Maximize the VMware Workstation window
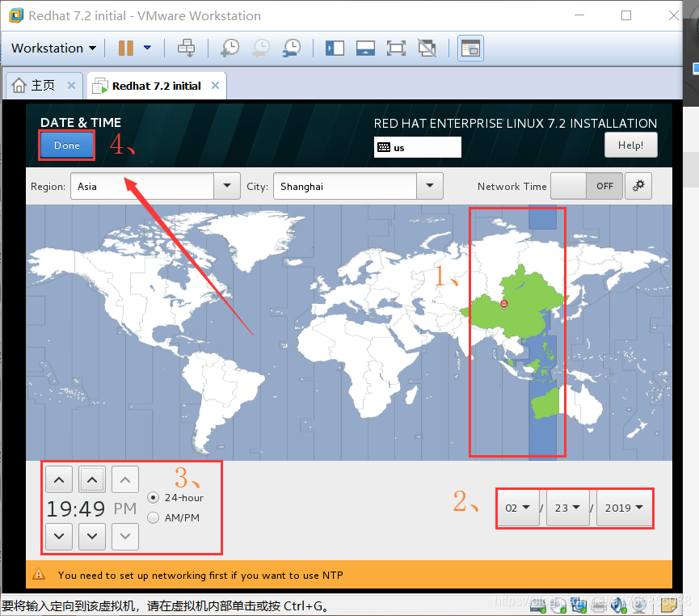Image resolution: width=699 pixels, height=616 pixels. click(x=626, y=15)
